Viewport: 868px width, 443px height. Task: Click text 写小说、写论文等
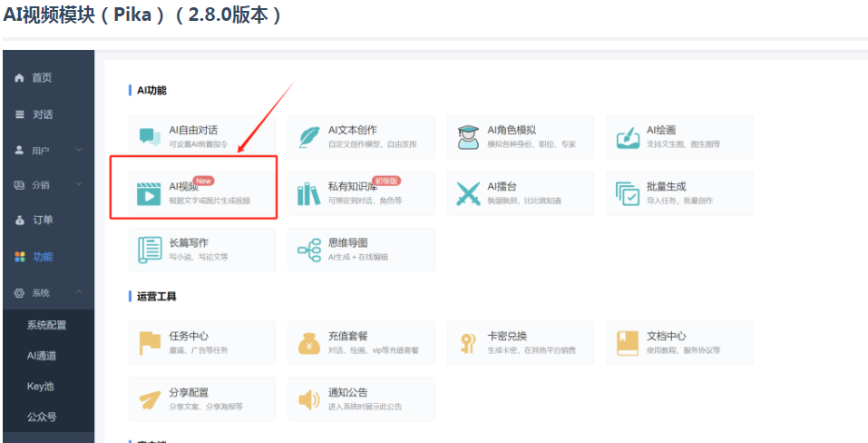tap(198, 258)
